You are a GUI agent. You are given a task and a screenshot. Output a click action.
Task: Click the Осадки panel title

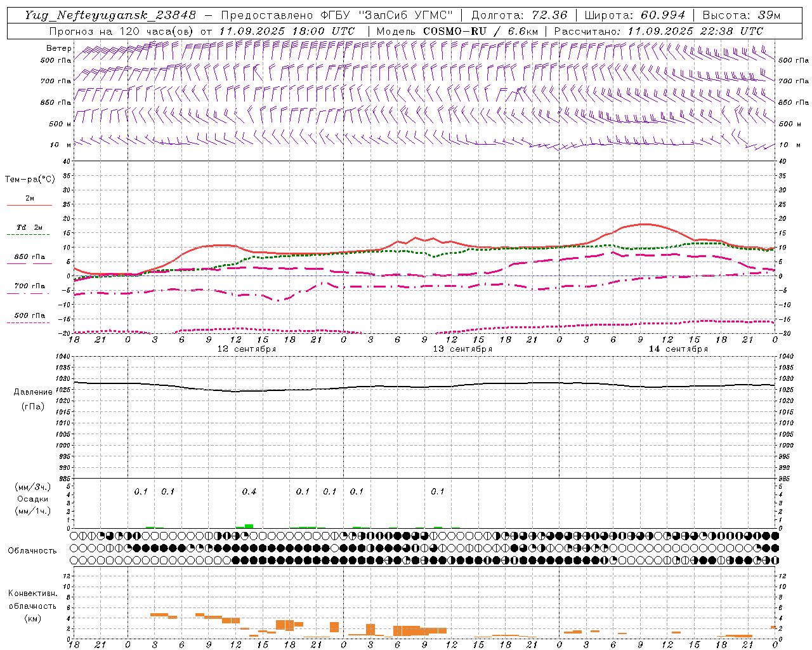pos(33,499)
